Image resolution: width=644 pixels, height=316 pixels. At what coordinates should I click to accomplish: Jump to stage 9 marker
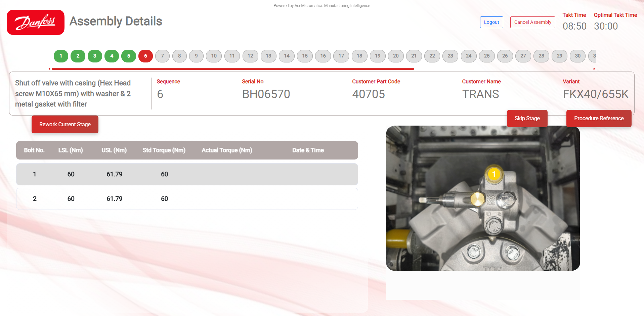click(197, 56)
